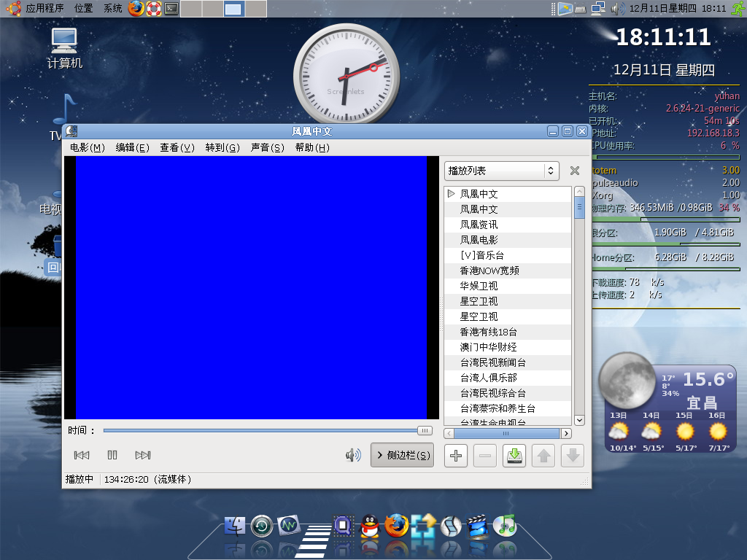Screen dimensions: 747x560
Task: Select 澳门中华财经 in the playlist
Action: coord(508,347)
